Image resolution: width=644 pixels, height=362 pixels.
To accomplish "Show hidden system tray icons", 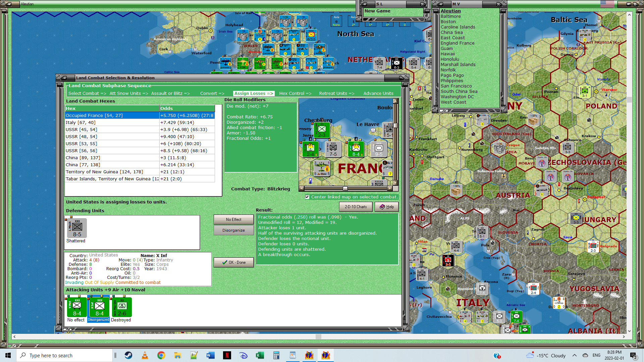I will pos(575,355).
